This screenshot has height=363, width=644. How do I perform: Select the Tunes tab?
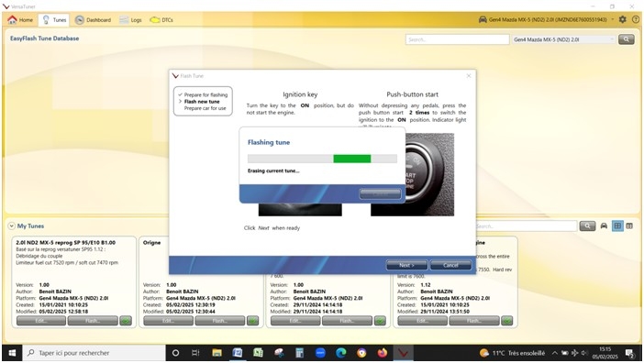(x=54, y=19)
